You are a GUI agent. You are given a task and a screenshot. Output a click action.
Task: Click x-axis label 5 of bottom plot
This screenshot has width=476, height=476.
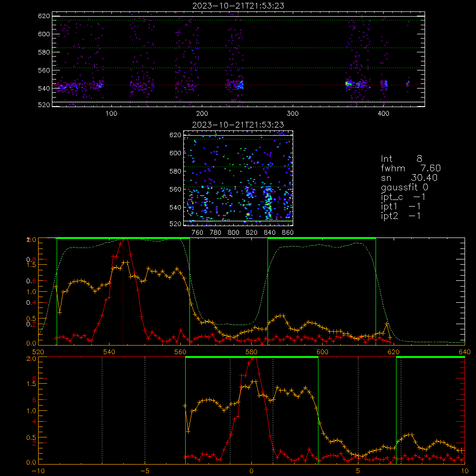tap(358, 471)
